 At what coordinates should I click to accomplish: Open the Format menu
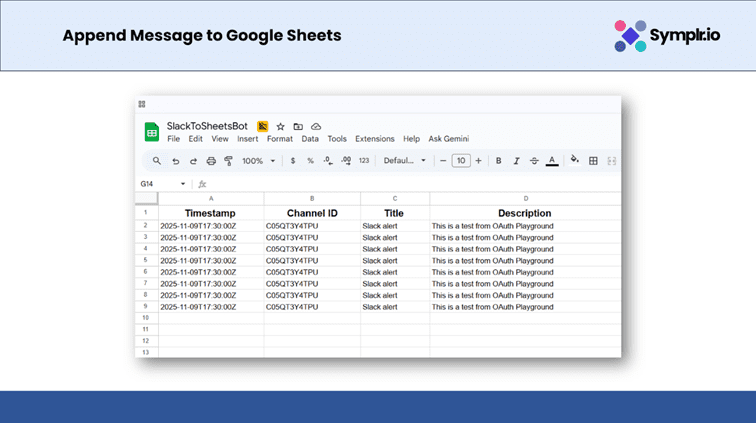[x=280, y=139]
